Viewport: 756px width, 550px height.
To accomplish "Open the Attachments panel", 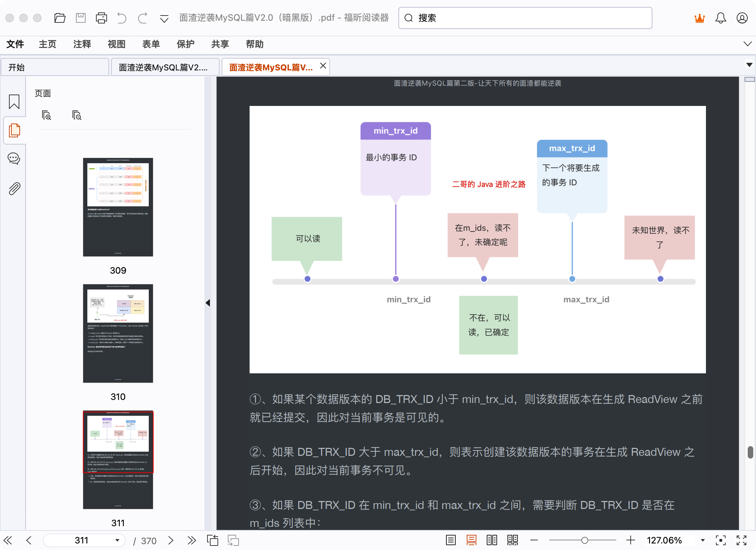I will pyautogui.click(x=14, y=188).
